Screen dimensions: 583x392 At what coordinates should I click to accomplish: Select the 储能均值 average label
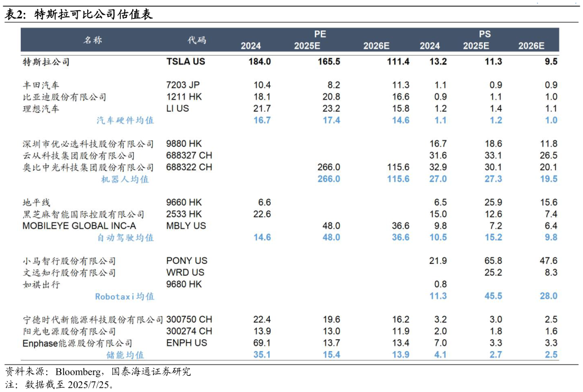coord(125,355)
